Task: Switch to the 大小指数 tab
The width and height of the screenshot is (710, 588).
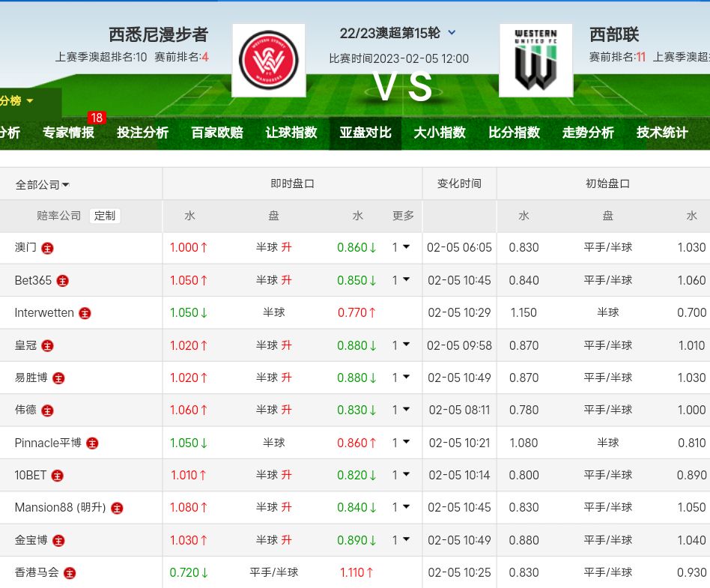Action: (x=440, y=133)
